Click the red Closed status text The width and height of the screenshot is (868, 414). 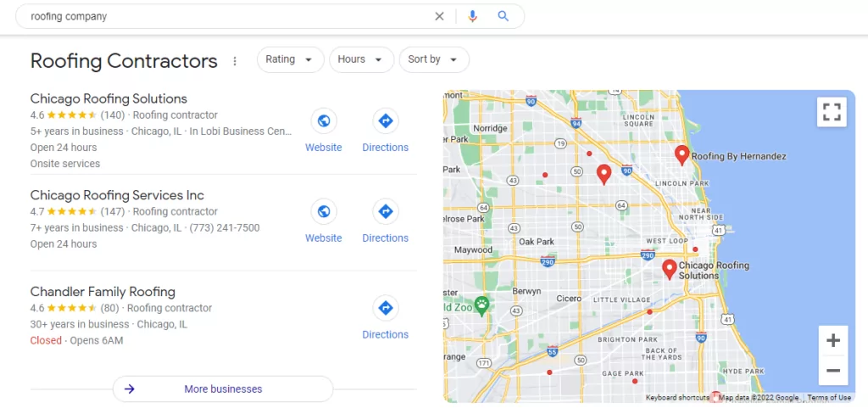pos(46,340)
